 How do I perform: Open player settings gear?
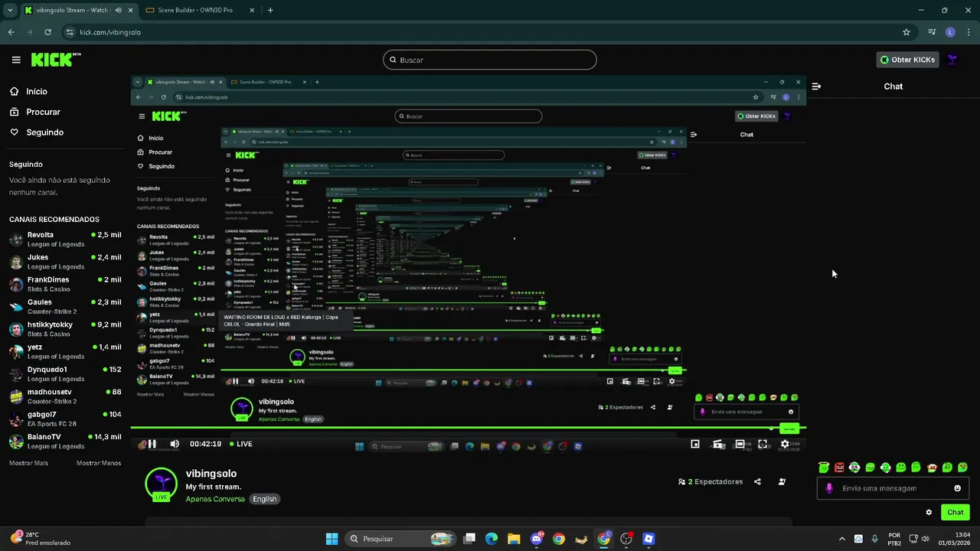point(785,444)
